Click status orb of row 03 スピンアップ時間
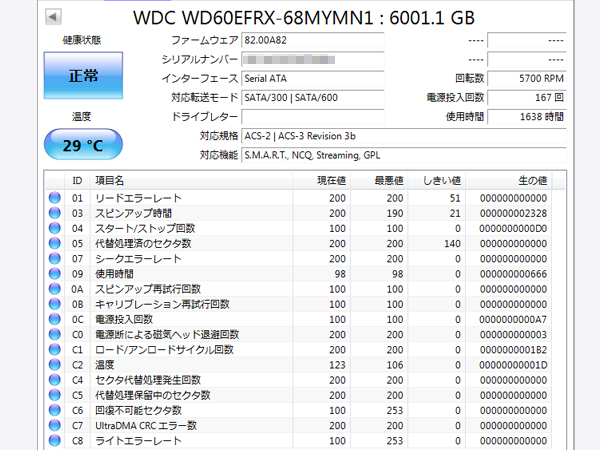 coord(55,213)
